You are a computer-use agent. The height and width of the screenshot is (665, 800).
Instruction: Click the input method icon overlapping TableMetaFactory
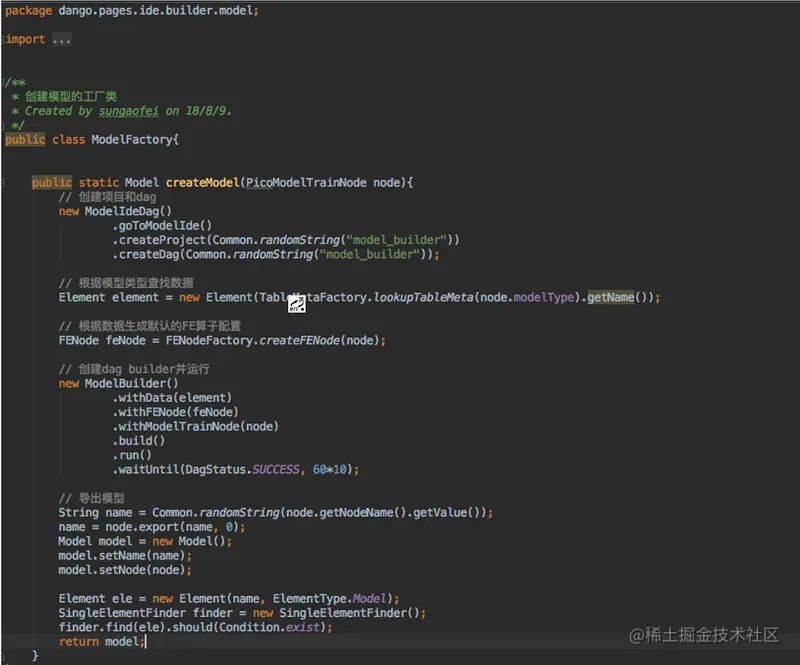[x=296, y=304]
